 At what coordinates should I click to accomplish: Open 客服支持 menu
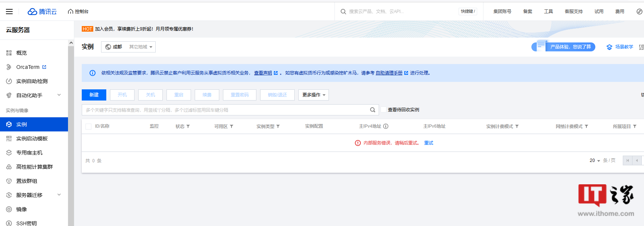[x=573, y=12]
